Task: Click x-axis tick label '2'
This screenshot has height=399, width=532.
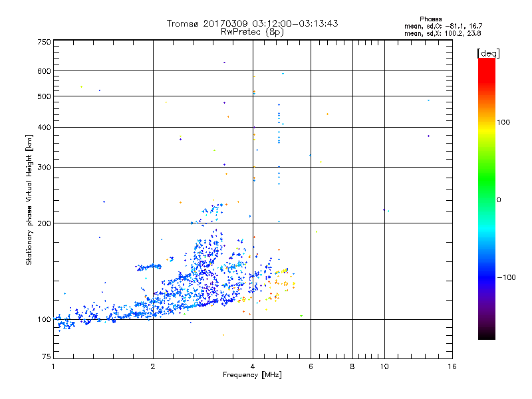Action: tap(153, 366)
